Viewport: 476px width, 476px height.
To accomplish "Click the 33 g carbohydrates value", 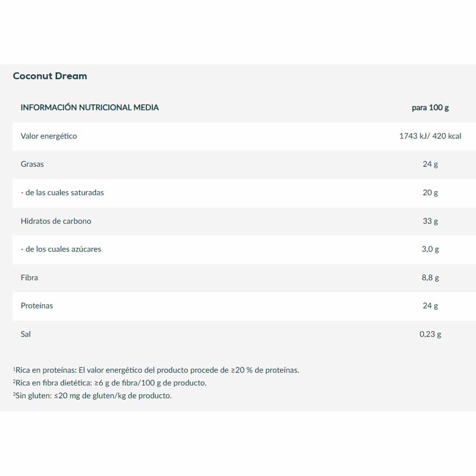I will coord(430,221).
